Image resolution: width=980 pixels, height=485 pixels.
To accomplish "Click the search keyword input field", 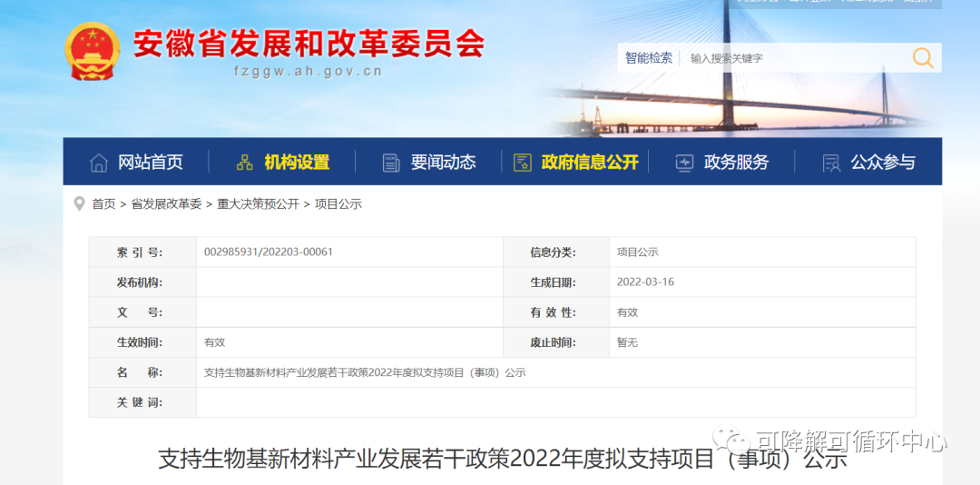I will 794,58.
